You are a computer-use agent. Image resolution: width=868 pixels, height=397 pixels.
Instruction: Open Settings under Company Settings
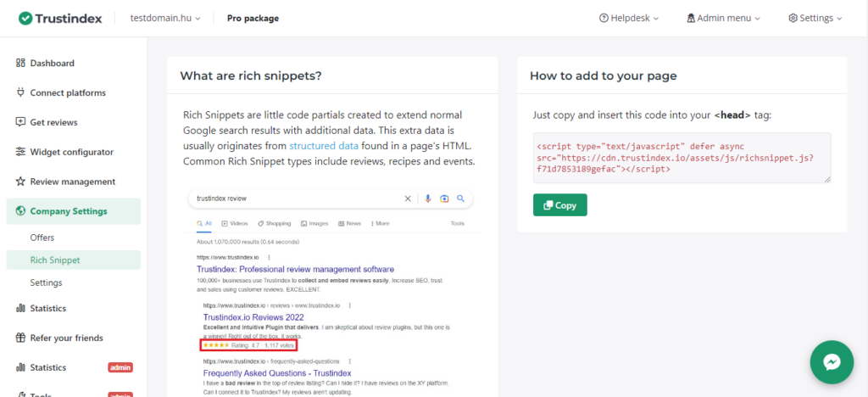[x=46, y=282]
